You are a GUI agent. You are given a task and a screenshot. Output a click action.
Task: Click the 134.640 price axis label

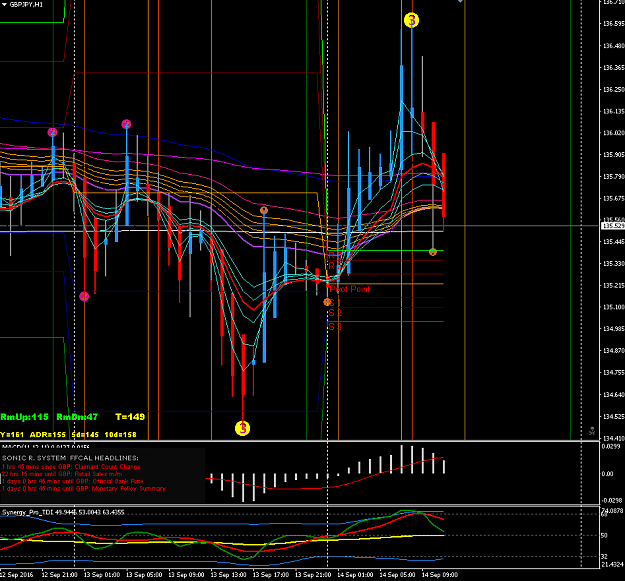tap(613, 395)
